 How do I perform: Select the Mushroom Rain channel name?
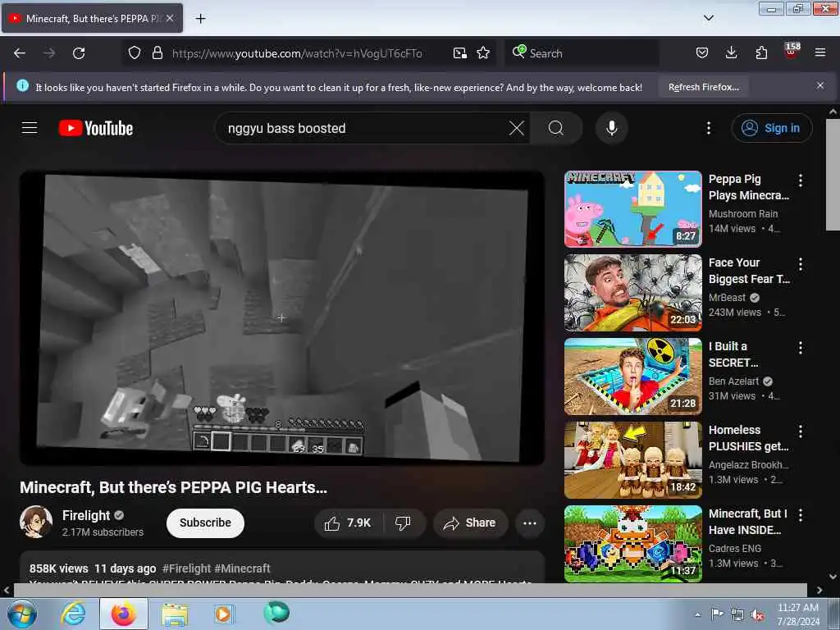(x=743, y=214)
